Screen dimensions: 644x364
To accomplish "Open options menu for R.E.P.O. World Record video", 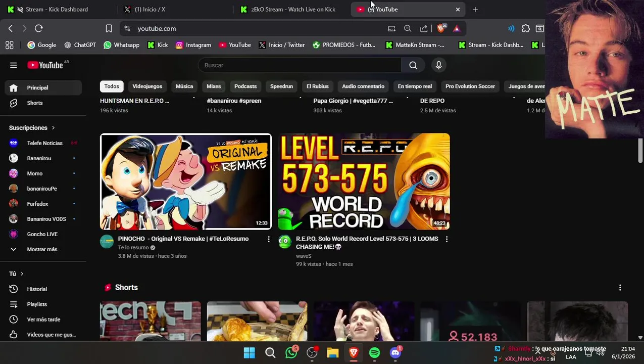I will (x=447, y=239).
